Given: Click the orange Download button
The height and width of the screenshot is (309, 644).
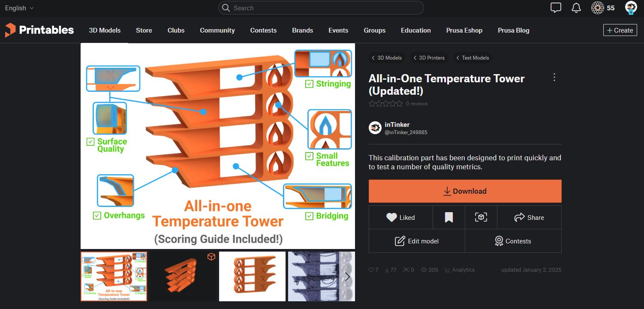Looking at the screenshot, I should coord(465,191).
